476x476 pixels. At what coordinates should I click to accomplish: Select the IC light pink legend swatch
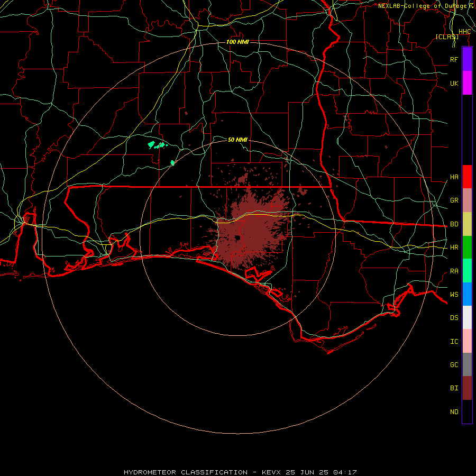(467, 341)
